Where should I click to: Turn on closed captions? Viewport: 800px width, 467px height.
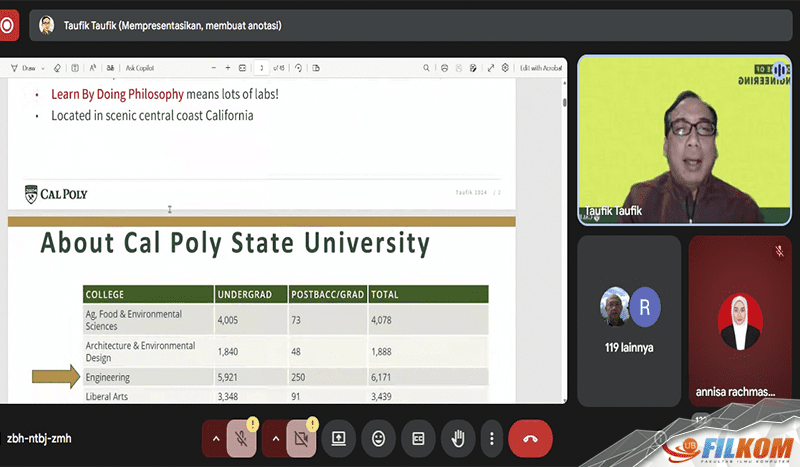[419, 438]
